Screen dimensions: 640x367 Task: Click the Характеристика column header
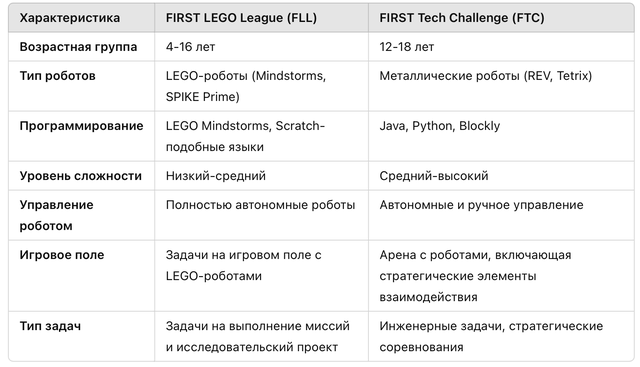point(70,18)
